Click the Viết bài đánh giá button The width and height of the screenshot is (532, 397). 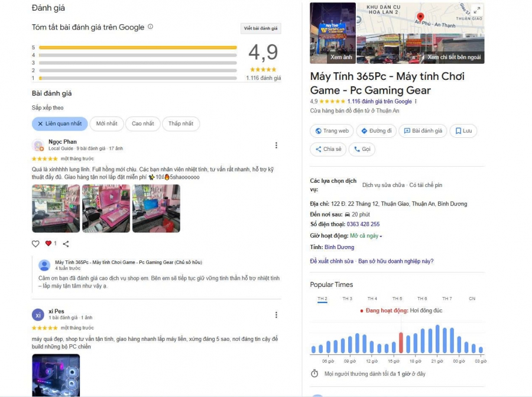(261, 28)
